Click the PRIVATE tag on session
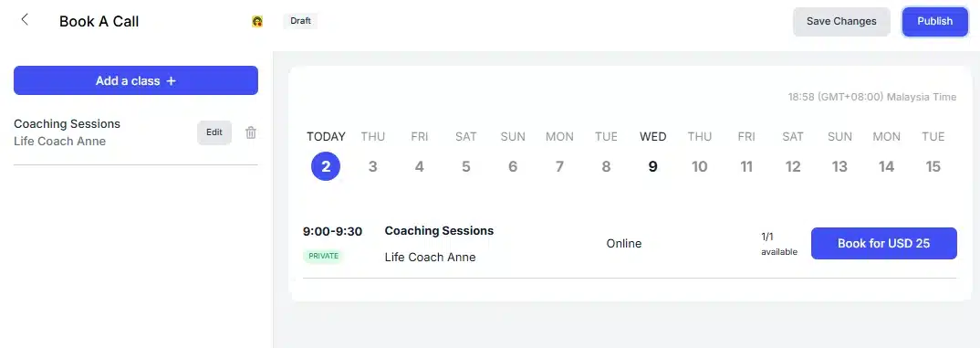This screenshot has height=348, width=980. point(323,256)
